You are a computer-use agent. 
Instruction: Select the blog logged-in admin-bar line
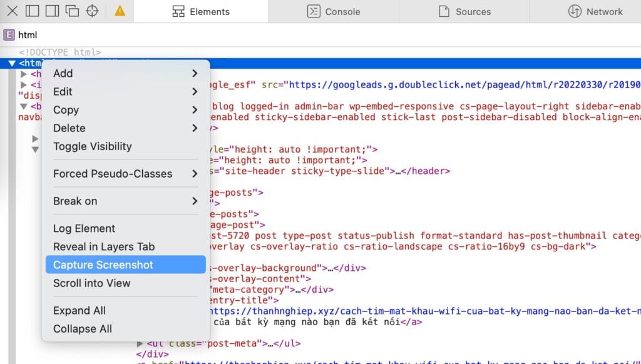426,106
